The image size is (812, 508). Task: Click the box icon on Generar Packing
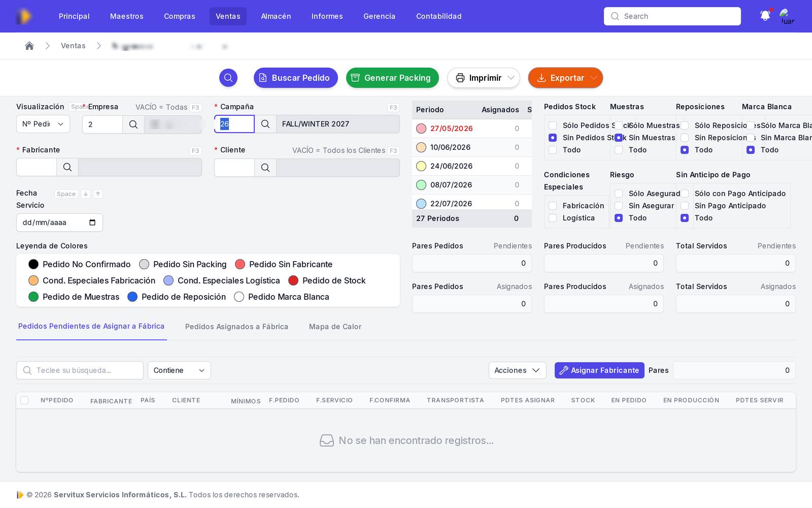point(355,78)
